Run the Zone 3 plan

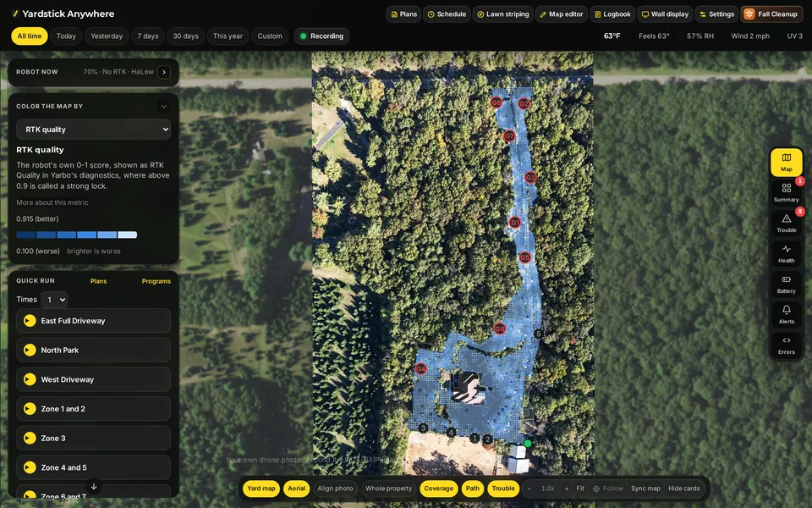(93, 438)
